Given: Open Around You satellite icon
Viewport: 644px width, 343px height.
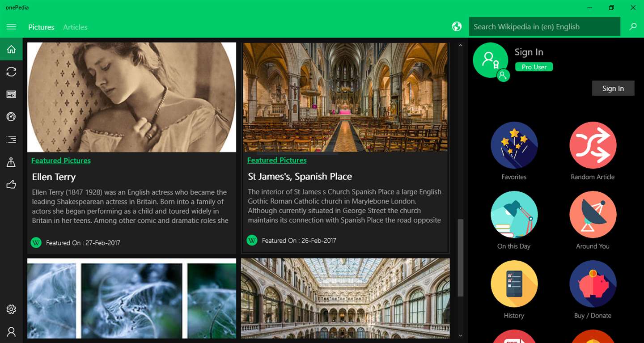Looking at the screenshot, I should coord(593,215).
